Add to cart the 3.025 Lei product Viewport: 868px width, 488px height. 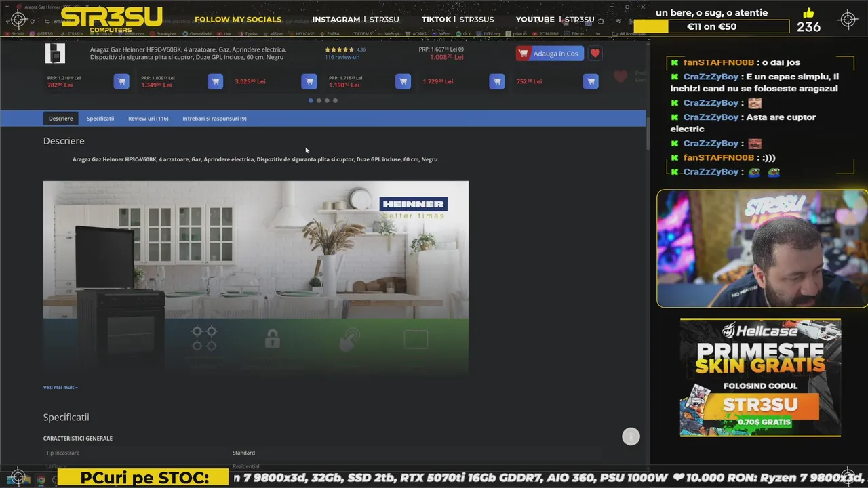coord(309,81)
